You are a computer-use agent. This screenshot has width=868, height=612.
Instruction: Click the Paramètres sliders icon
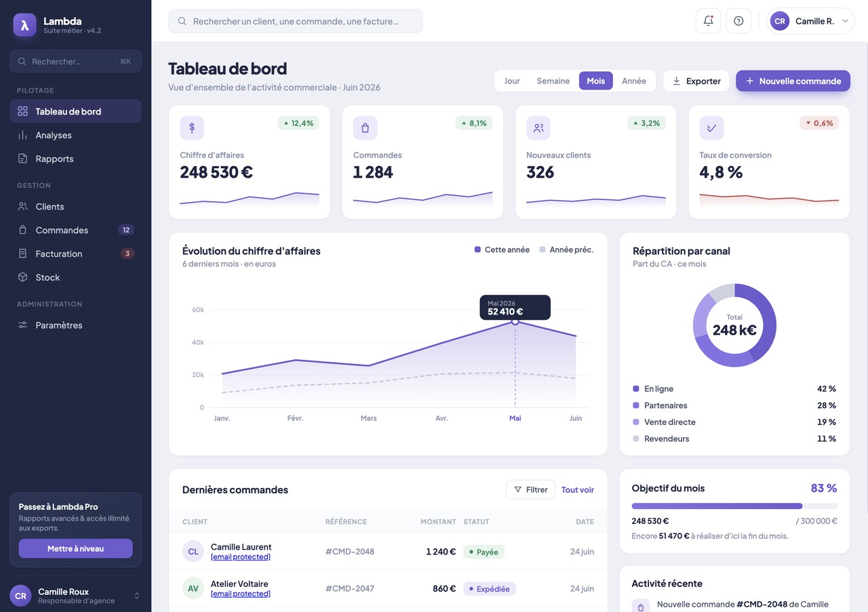(23, 325)
